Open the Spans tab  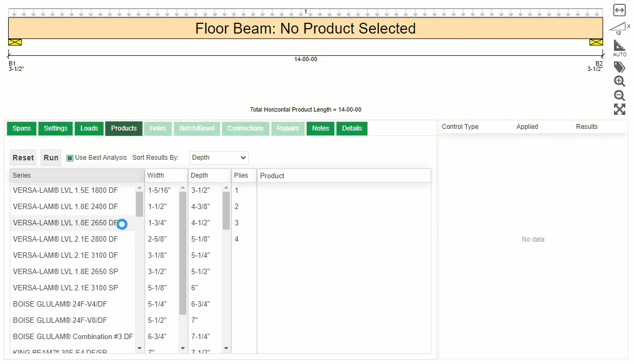pos(22,128)
